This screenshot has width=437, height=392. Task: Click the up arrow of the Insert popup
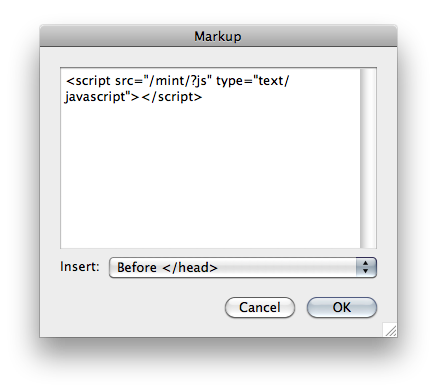(366, 263)
